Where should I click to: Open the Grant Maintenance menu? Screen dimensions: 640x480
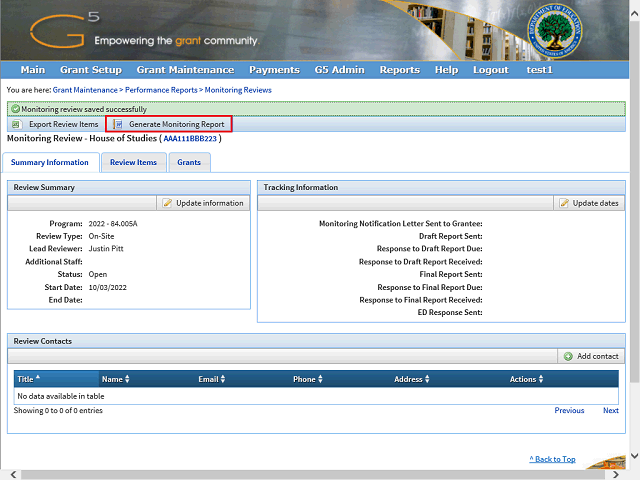tap(185, 70)
